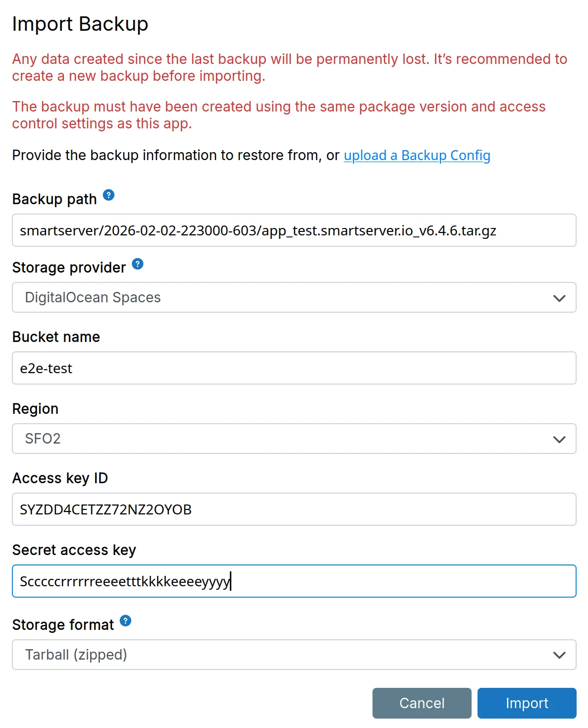Open the Backup path help tooltip
The height and width of the screenshot is (728, 588).
(x=108, y=195)
